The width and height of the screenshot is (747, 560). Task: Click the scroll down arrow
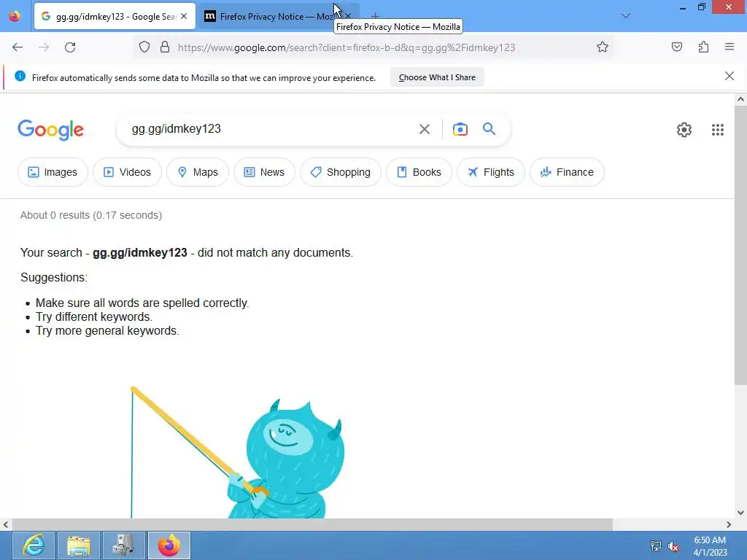(x=740, y=513)
